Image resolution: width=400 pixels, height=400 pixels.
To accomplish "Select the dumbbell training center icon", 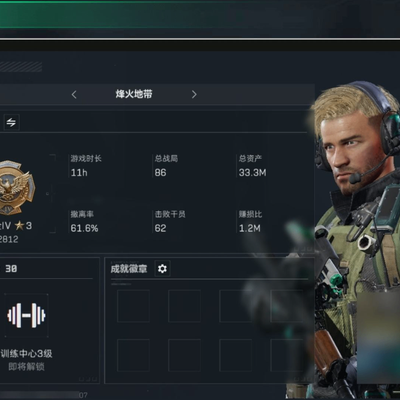I will [x=26, y=315].
